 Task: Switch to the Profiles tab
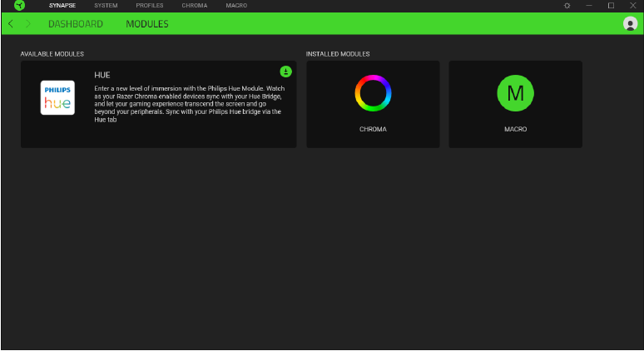(x=150, y=6)
